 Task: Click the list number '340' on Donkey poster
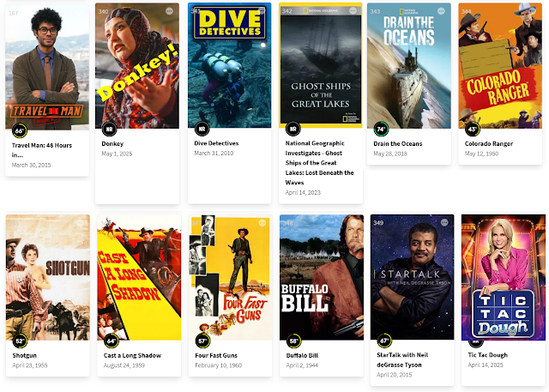coord(103,11)
